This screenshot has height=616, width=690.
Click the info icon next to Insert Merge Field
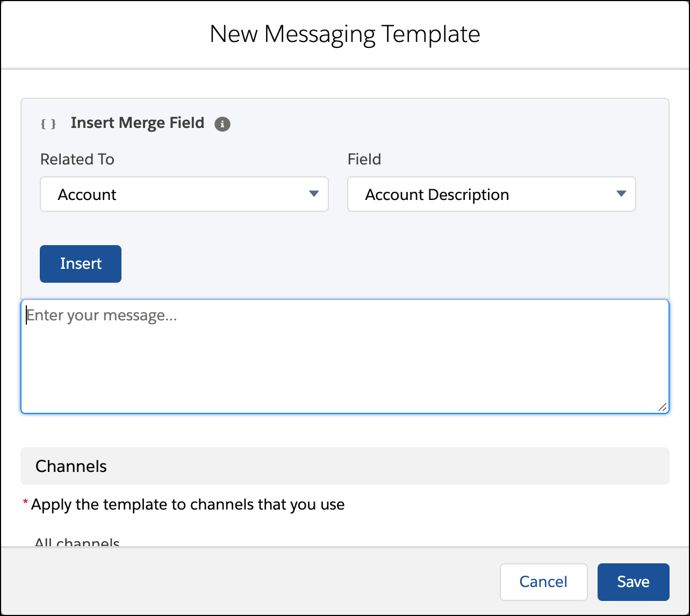tap(223, 124)
